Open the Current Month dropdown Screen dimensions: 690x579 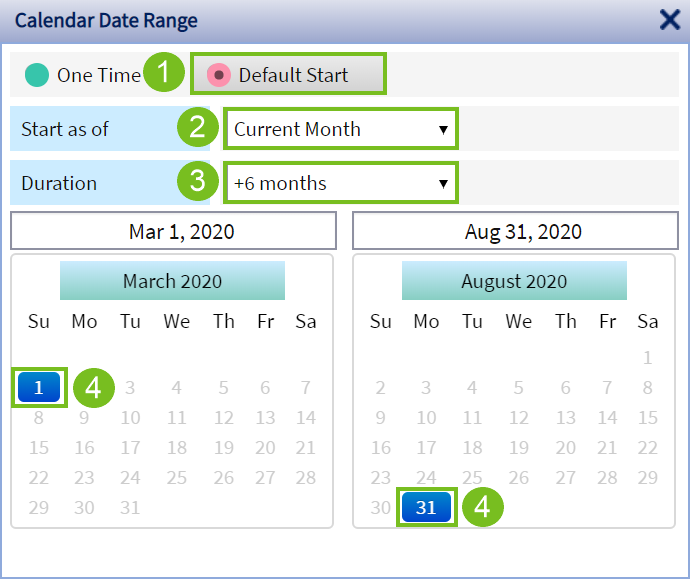[x=340, y=129]
